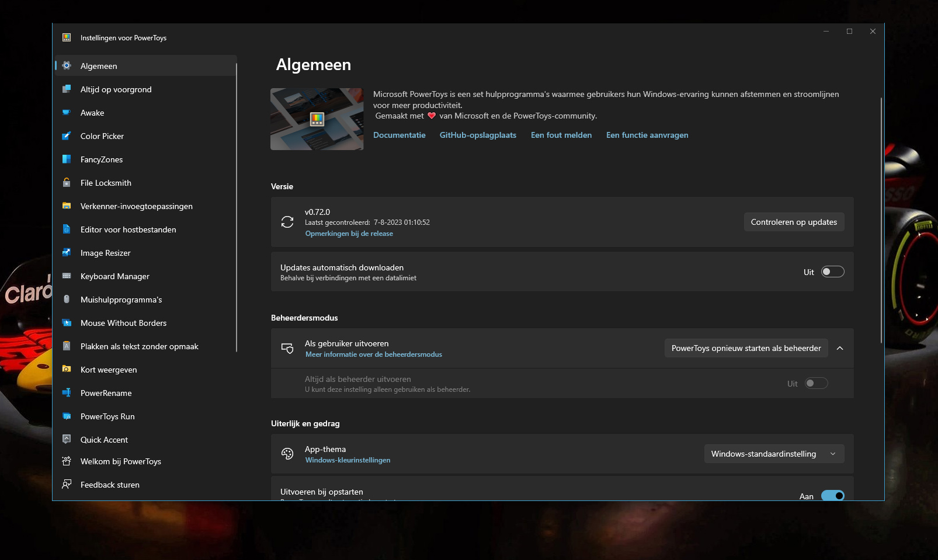
Task: Select the Image Resizer icon
Action: point(67,253)
